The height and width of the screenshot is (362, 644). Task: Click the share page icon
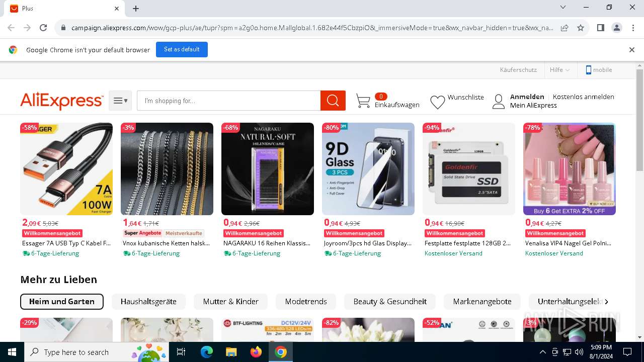tap(565, 28)
